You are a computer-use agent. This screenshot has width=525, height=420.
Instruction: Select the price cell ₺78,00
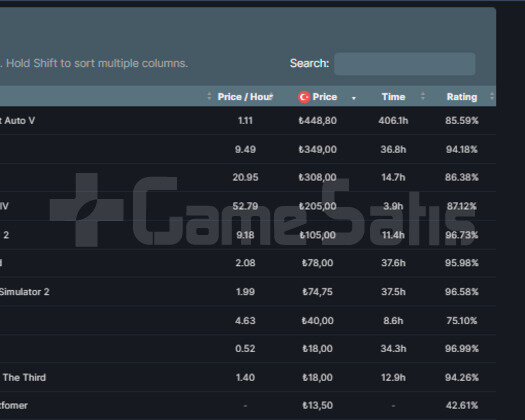click(317, 263)
